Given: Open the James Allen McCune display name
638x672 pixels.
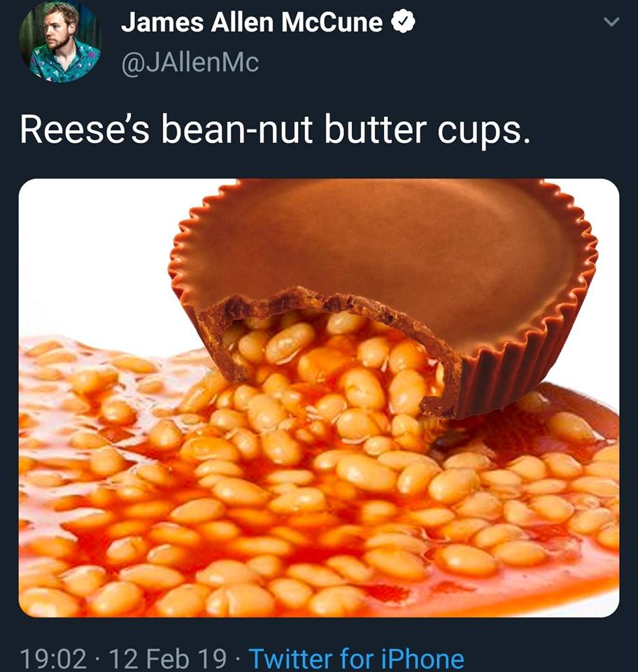Looking at the screenshot, I should click(x=252, y=23).
